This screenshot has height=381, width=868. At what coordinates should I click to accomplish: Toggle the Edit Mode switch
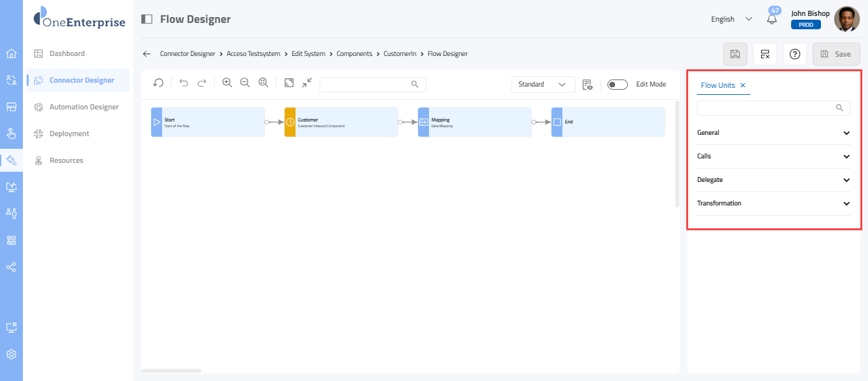(617, 85)
